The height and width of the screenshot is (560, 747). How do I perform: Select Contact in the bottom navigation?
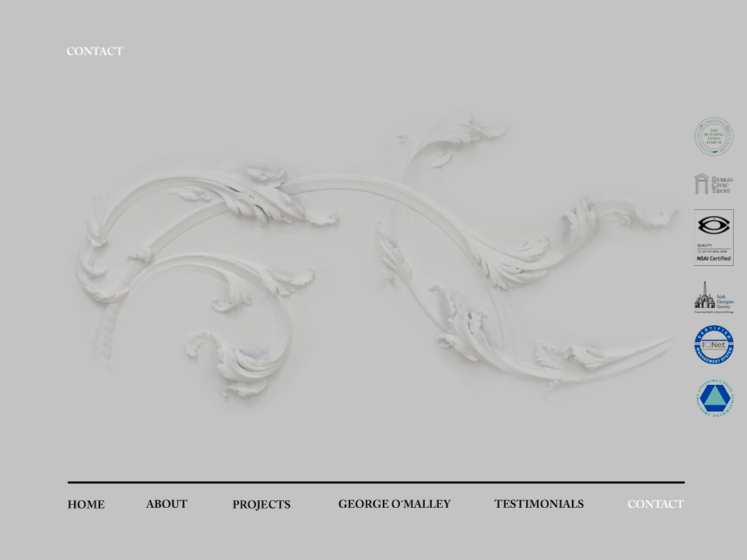(655, 504)
